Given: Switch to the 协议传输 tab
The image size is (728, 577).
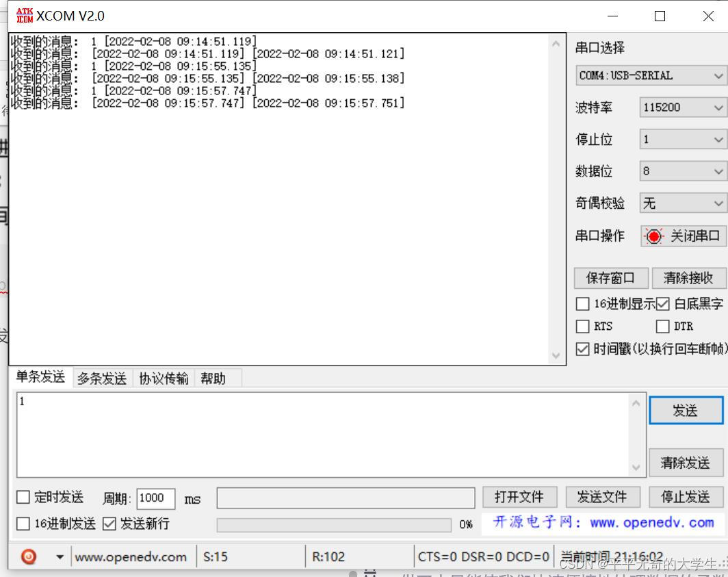Looking at the screenshot, I should pos(163,378).
